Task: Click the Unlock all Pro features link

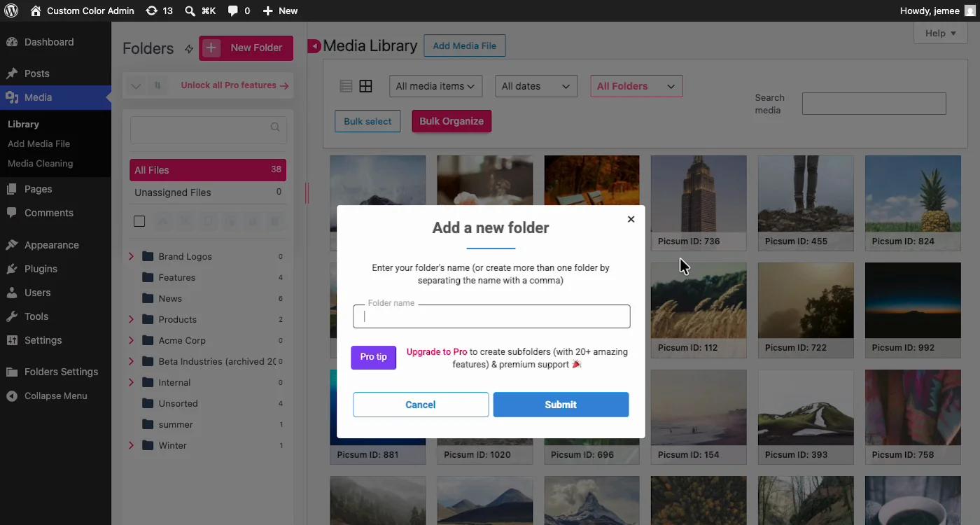Action: click(x=234, y=85)
